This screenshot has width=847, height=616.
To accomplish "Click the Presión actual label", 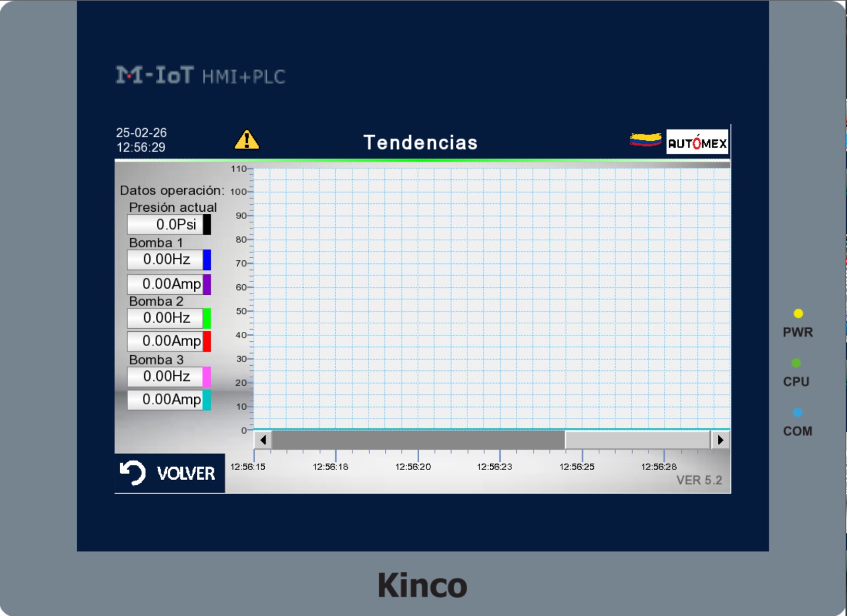I will (173, 207).
